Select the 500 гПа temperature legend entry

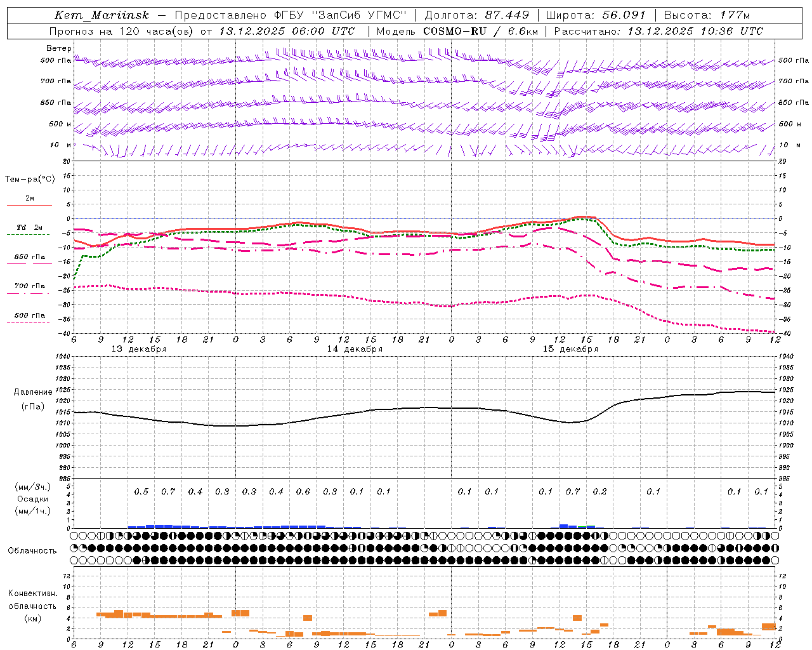(x=30, y=315)
